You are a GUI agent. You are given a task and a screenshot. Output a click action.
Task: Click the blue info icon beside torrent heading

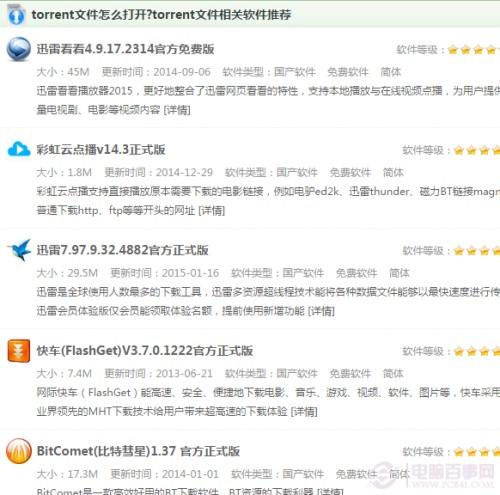click(16, 15)
